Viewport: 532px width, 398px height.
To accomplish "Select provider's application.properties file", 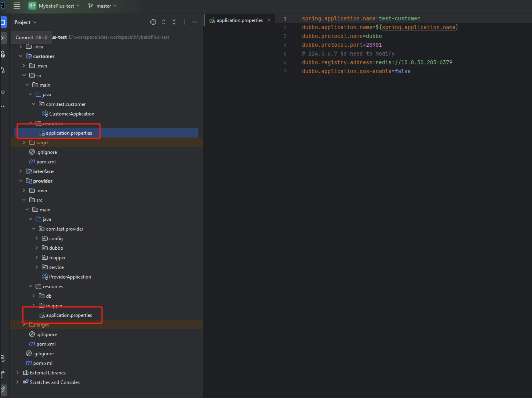I will 69,315.
